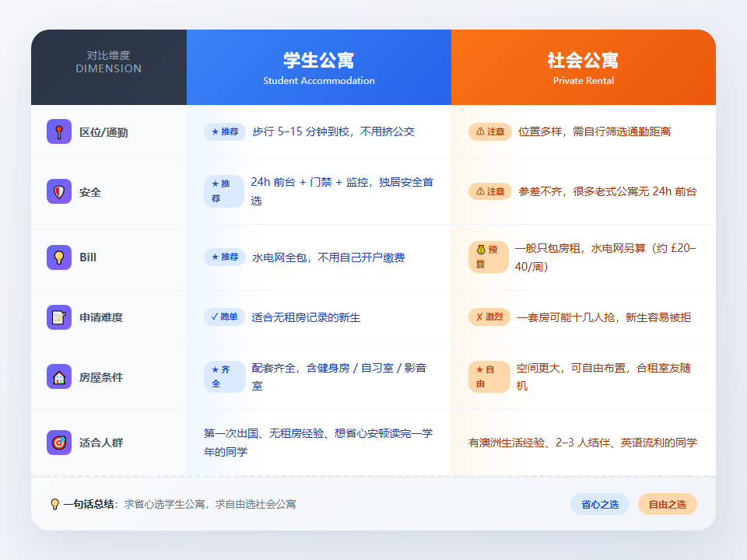Click the 房屋条件 row label
This screenshot has width=747, height=560.
pyautogui.click(x=101, y=378)
